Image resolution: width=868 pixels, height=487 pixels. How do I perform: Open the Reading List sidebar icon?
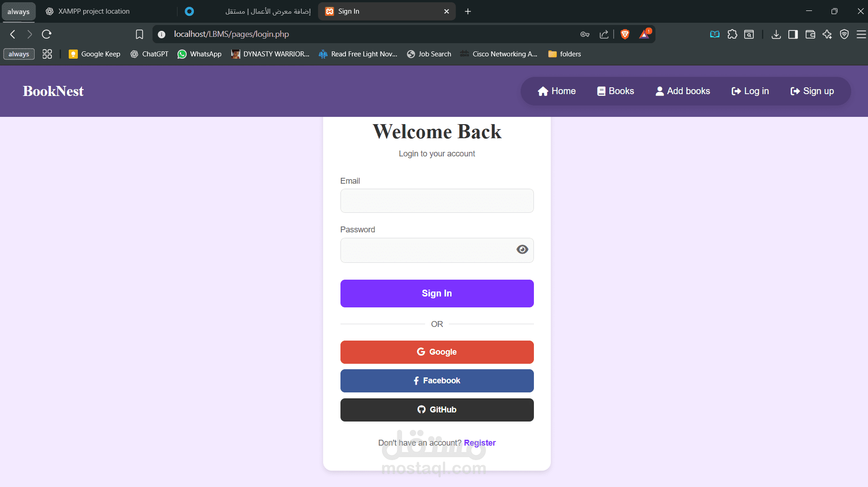click(x=715, y=34)
